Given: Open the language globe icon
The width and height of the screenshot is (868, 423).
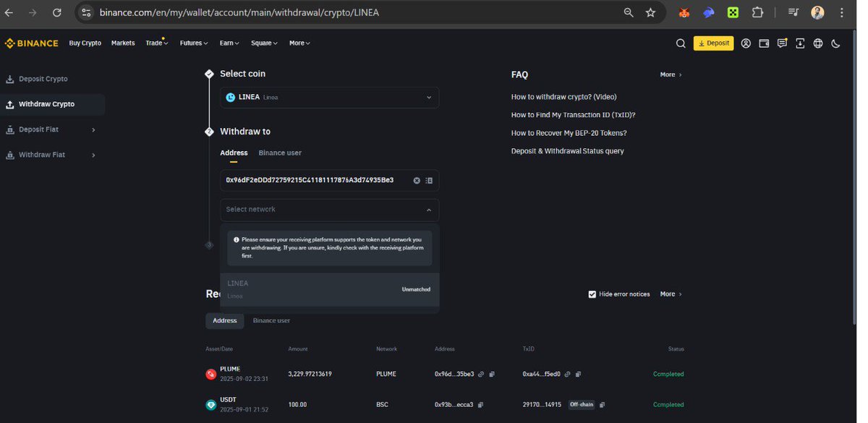Looking at the screenshot, I should (818, 43).
